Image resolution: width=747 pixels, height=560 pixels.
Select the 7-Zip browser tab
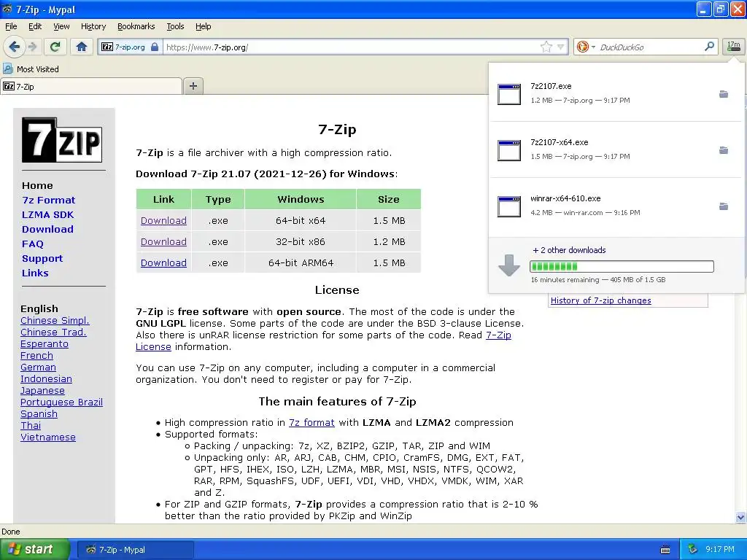[x=91, y=86]
